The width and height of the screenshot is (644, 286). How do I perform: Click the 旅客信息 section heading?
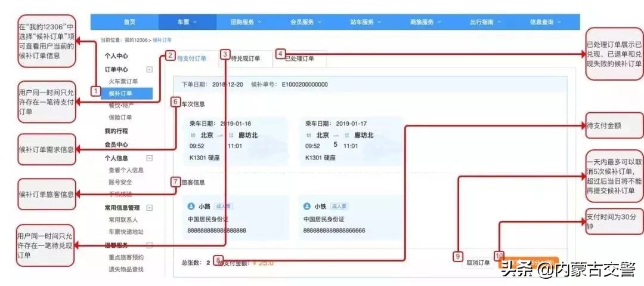(193, 182)
